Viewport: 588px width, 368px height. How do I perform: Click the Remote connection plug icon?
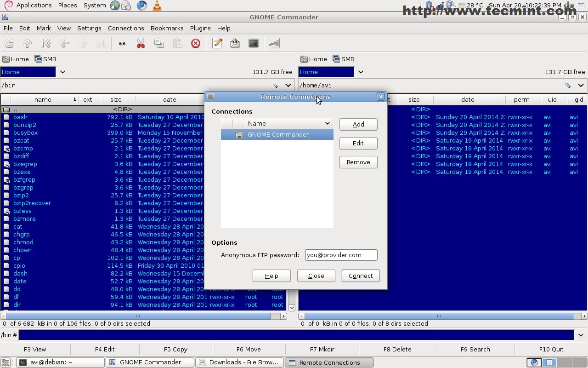[x=274, y=43]
